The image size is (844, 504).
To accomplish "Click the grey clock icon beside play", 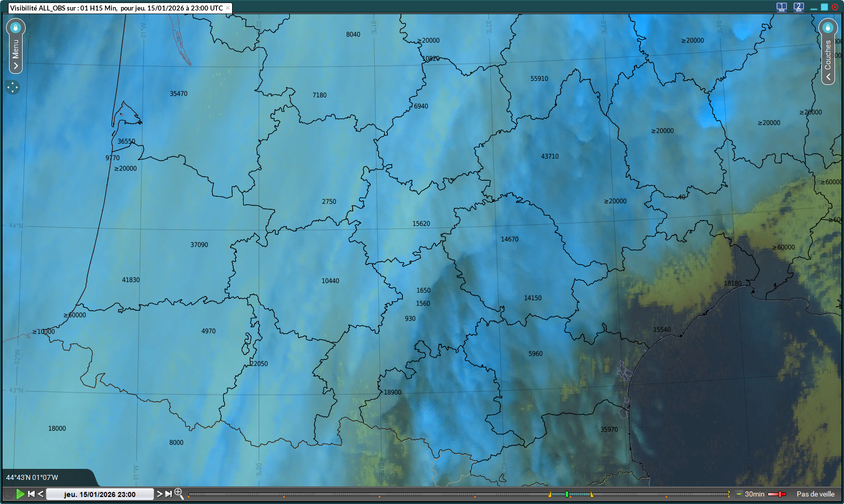I will [9, 494].
